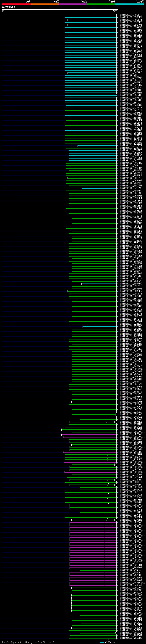Click the UniRef100_B8LL18 entry
Screen dimensions: 146x644
[131, 178]
